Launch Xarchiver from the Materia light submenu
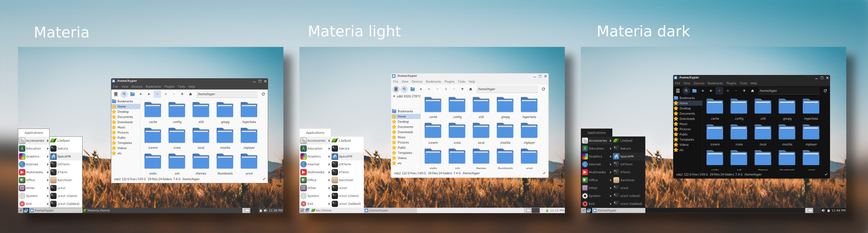Screen dimensions: 868x233 tap(346, 180)
